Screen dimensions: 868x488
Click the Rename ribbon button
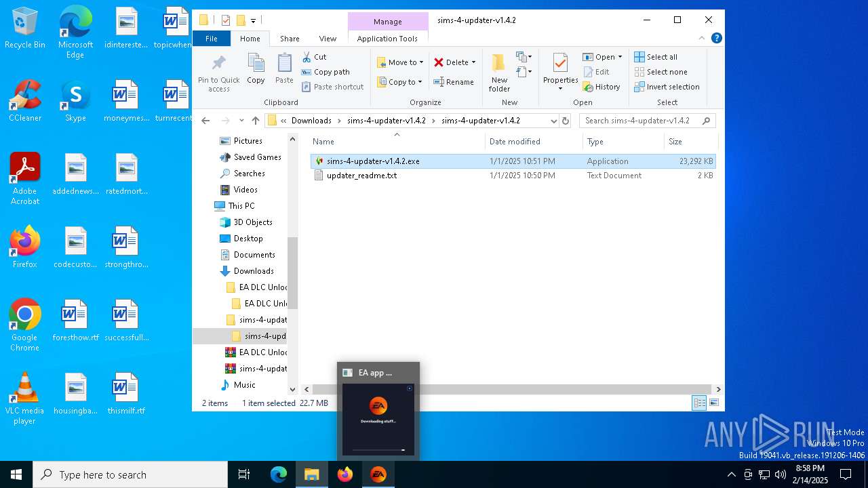454,82
